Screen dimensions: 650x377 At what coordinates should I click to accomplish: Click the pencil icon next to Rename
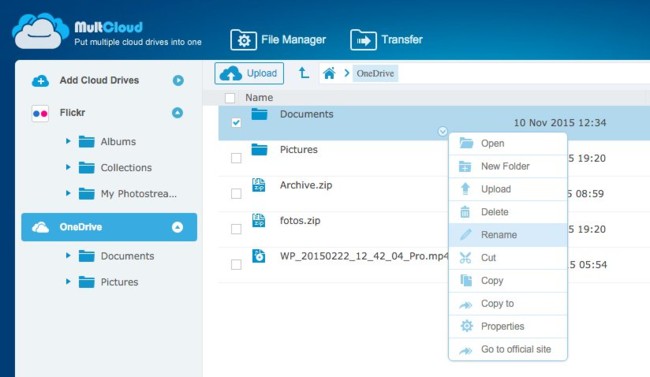click(466, 235)
